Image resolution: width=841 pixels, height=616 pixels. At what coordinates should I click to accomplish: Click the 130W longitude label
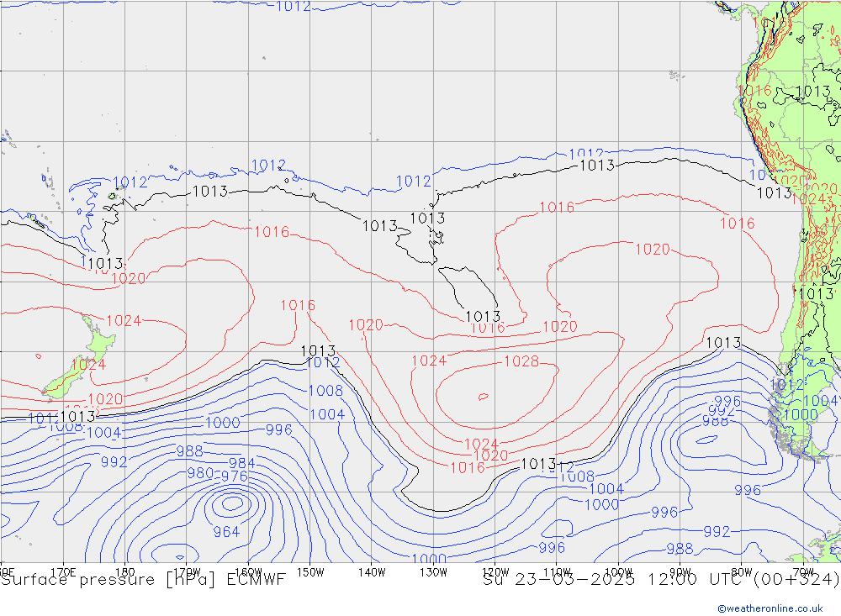click(433, 572)
